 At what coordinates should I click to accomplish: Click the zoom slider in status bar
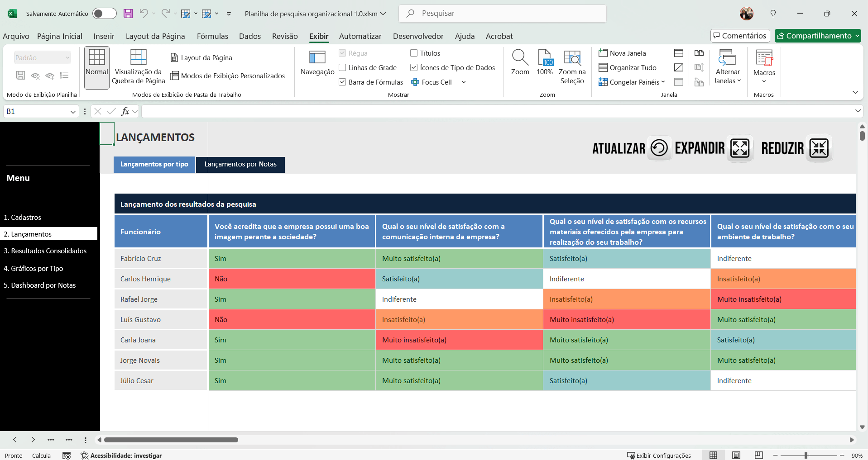(806, 455)
